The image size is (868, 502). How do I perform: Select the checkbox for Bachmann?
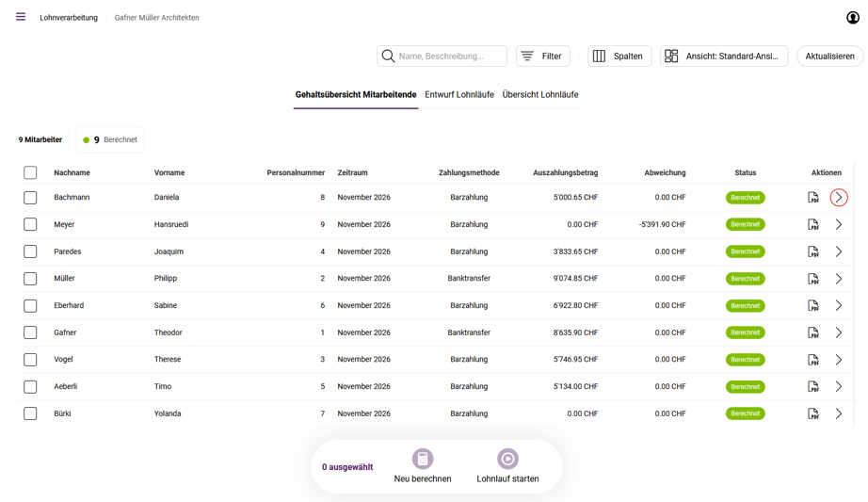pyautogui.click(x=30, y=197)
